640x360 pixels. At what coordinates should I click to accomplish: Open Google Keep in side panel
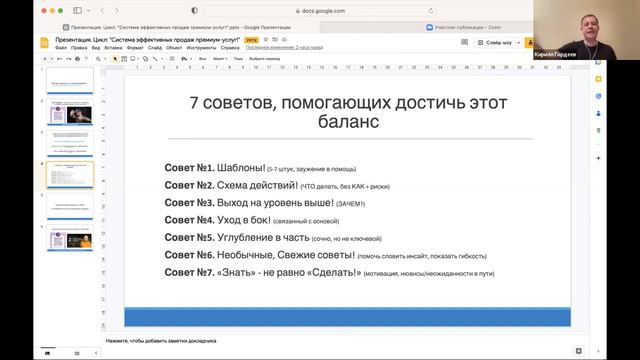(x=598, y=79)
